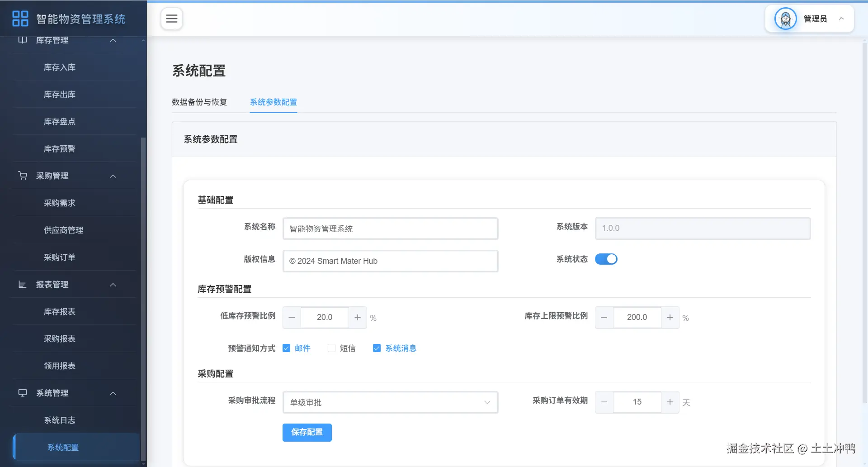Image resolution: width=868 pixels, height=467 pixels.
Task: Open 领用报表 report
Action: 60,366
